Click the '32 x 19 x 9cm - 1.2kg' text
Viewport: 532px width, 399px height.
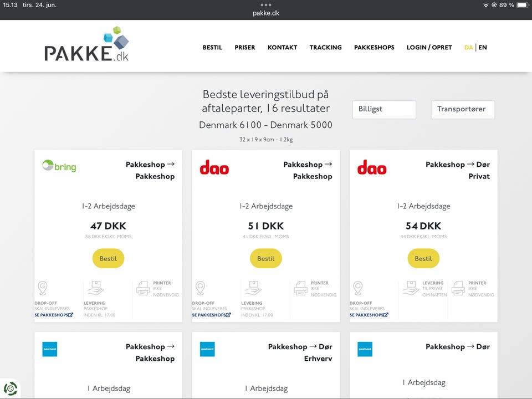[265, 140]
